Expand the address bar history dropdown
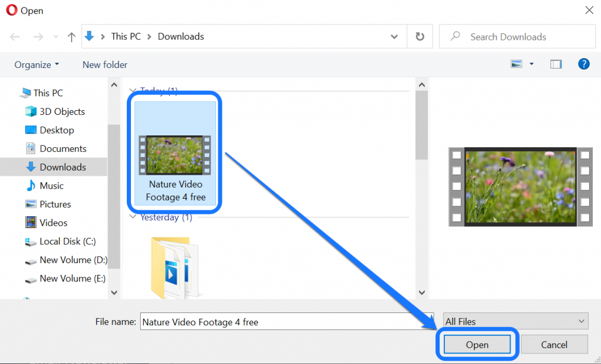Screen dimensions: 601x364 click(394, 37)
